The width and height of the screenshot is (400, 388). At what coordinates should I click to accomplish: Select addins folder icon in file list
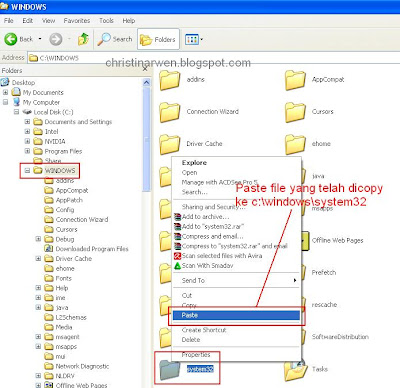point(169,80)
